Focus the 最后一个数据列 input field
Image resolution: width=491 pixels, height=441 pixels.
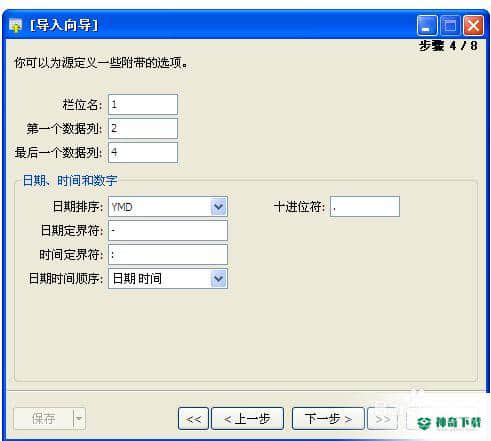coord(143,152)
